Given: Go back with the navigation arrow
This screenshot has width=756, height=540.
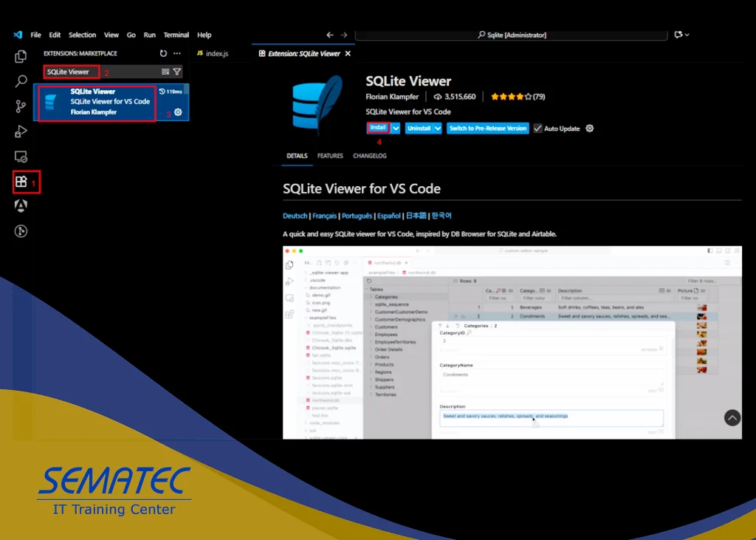Looking at the screenshot, I should click(330, 35).
